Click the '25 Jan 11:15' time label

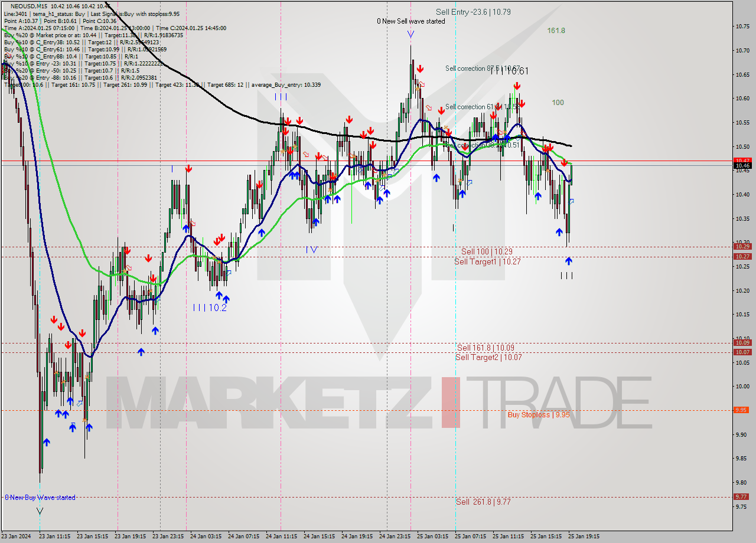[x=509, y=537]
